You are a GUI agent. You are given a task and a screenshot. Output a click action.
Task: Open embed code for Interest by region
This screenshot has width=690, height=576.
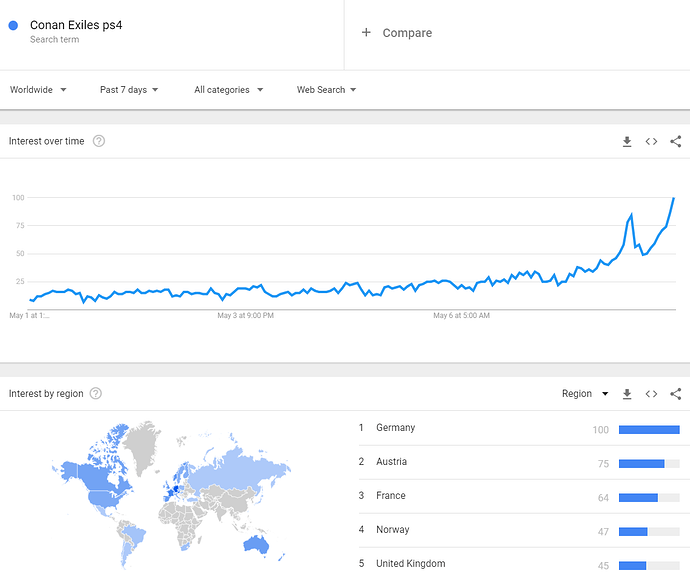click(651, 394)
